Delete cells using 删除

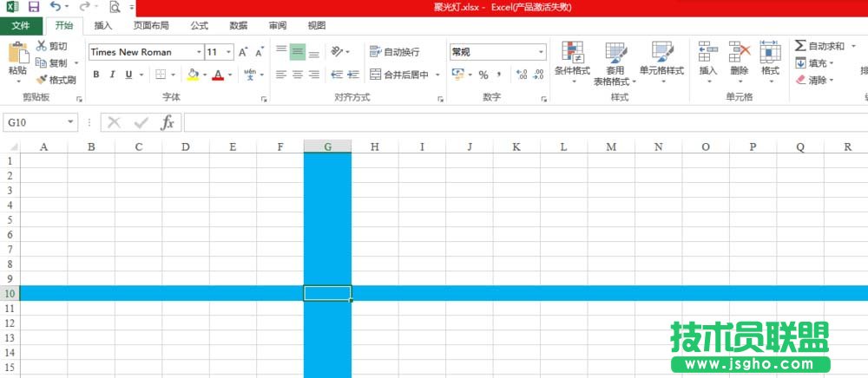coord(739,62)
